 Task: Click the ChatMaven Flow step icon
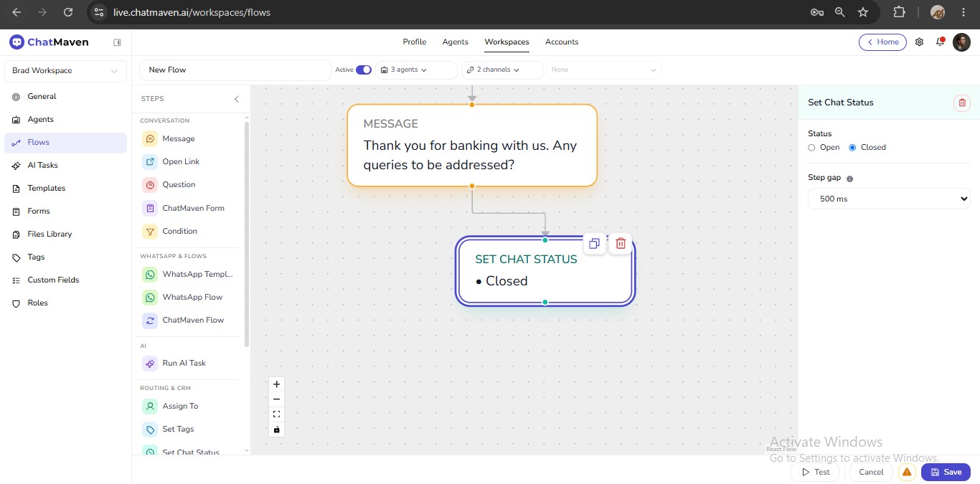[x=150, y=321]
